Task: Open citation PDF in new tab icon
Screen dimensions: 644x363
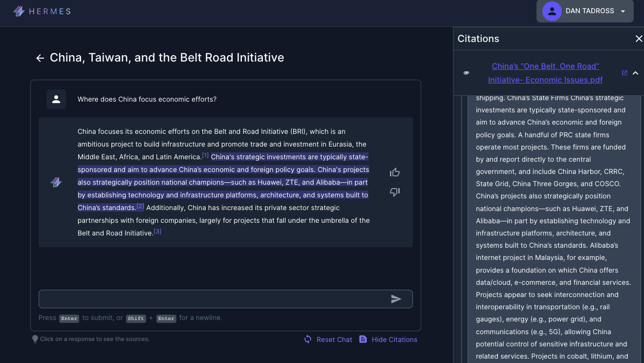Action: point(624,73)
